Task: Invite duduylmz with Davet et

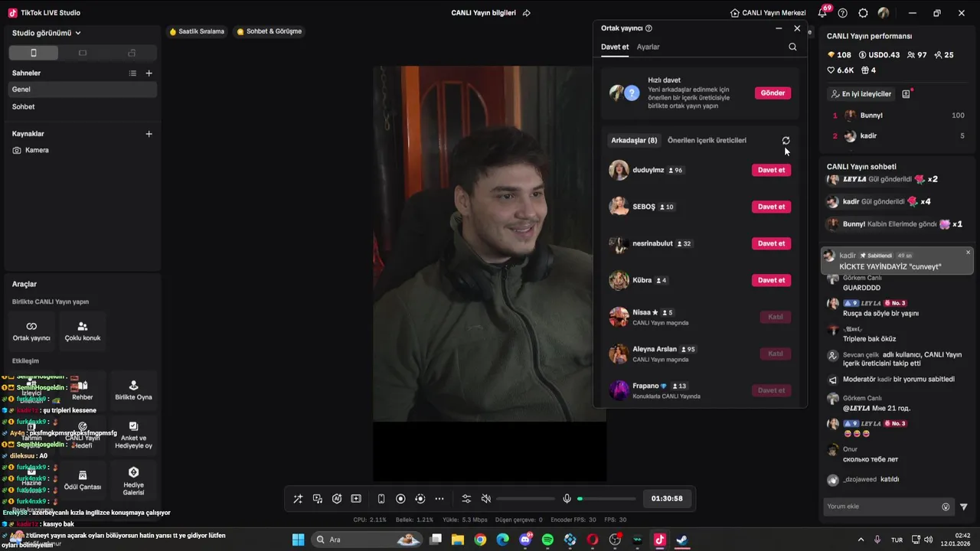Action: coord(771,170)
